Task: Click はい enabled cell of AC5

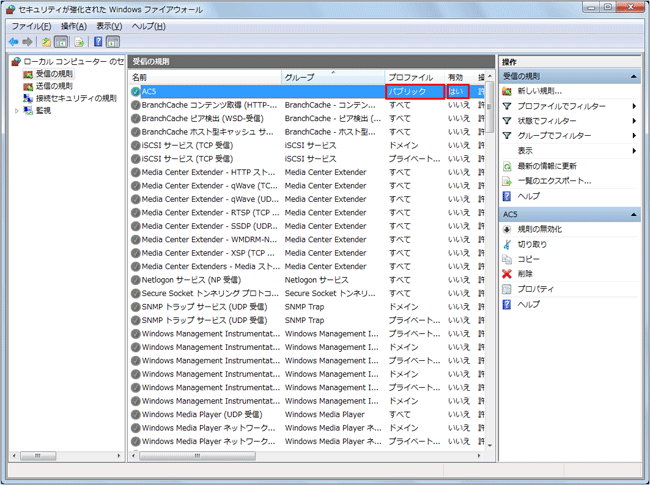Action: click(x=458, y=92)
